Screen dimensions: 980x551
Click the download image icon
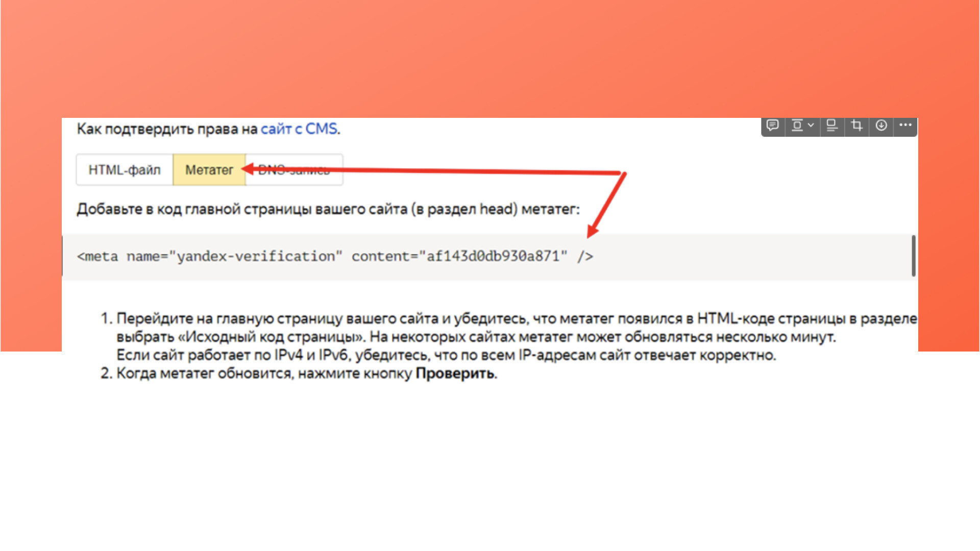[881, 126]
